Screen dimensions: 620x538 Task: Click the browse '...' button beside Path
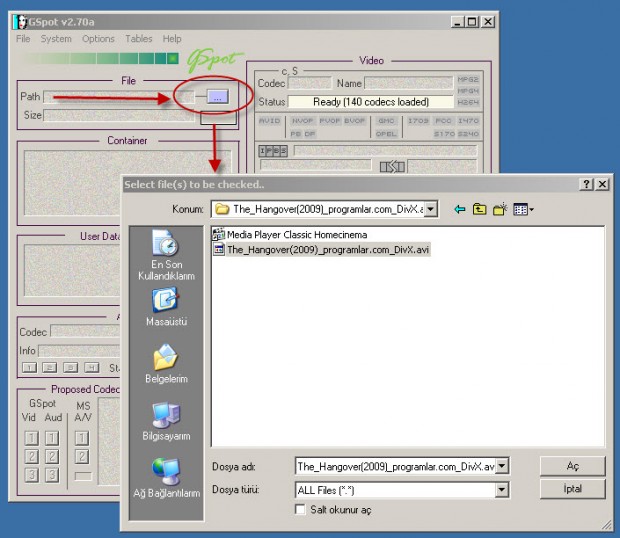[x=217, y=97]
